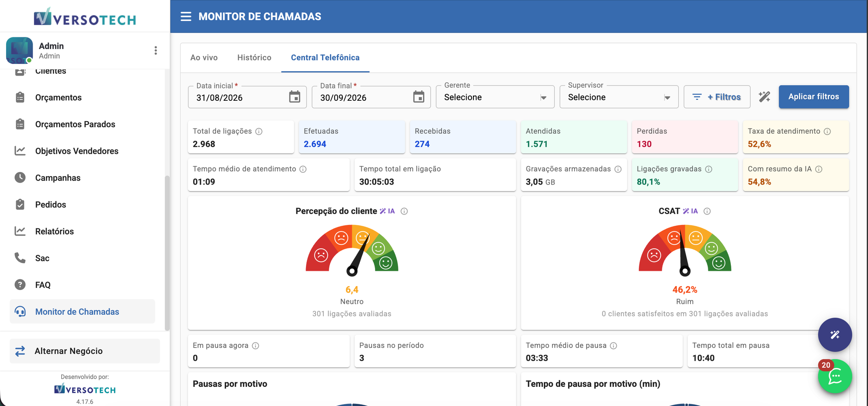Open Admin user options three-dot menu
Screen dimensions: 868x406
[x=155, y=50]
